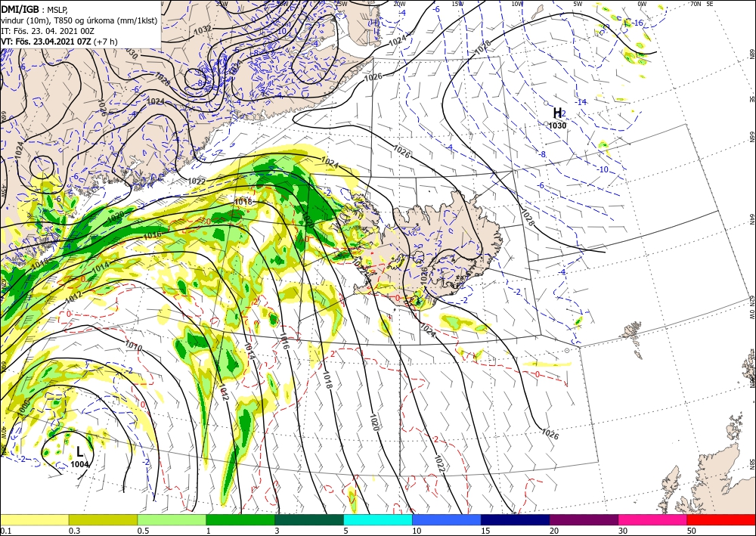This screenshot has width=756, height=536.
Task: Click the -14 temperature contour label
Action: coord(581,102)
